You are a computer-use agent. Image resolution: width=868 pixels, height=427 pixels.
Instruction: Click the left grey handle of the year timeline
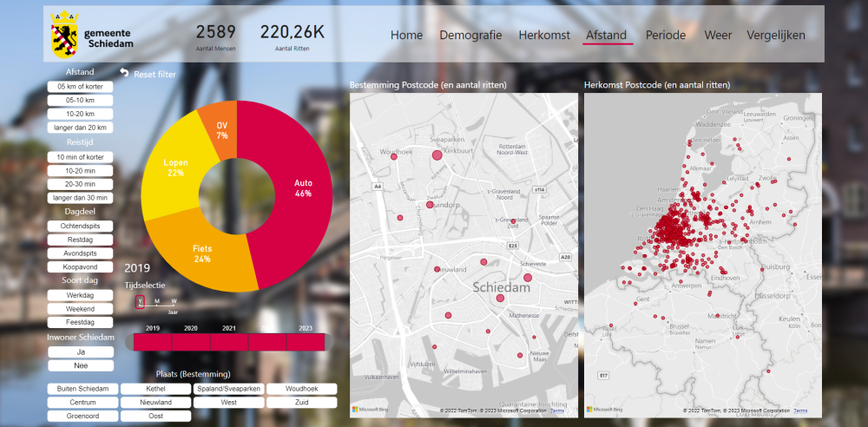pyautogui.click(x=129, y=342)
